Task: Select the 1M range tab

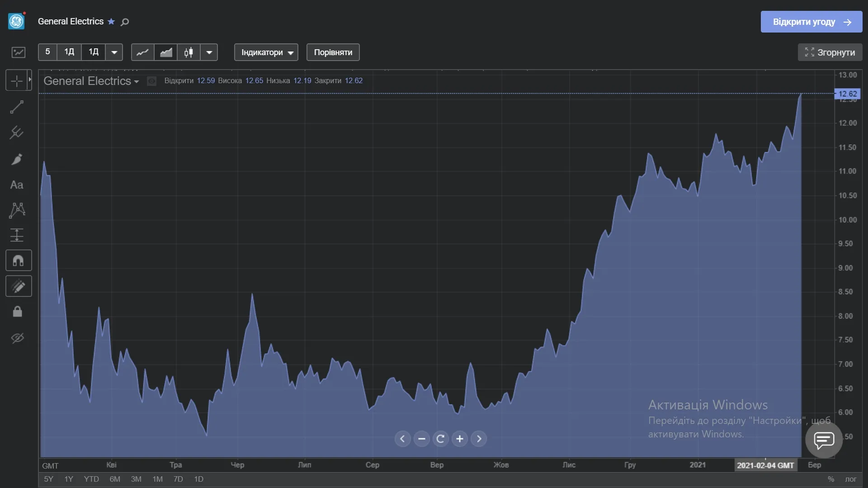Action: click(157, 479)
